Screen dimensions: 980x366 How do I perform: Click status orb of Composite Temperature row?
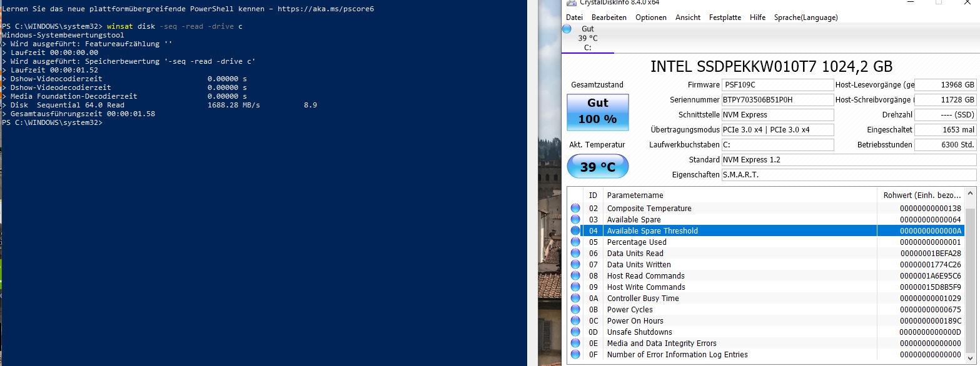(575, 209)
